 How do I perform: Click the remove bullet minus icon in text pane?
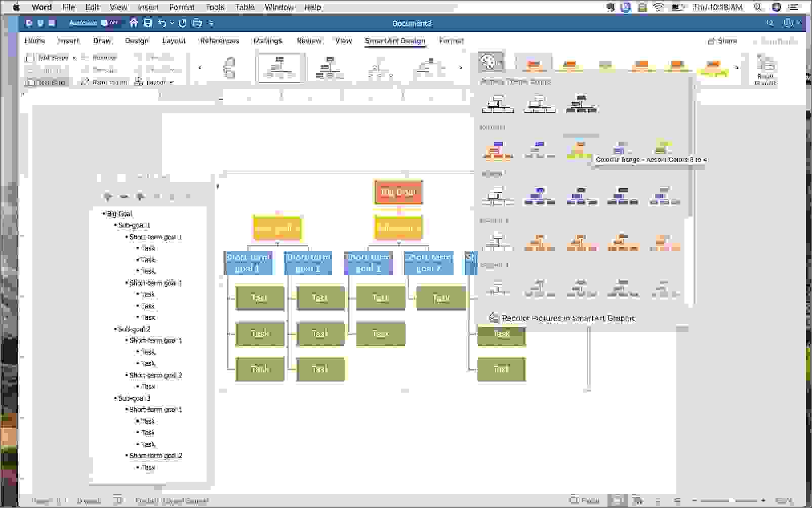(x=124, y=197)
